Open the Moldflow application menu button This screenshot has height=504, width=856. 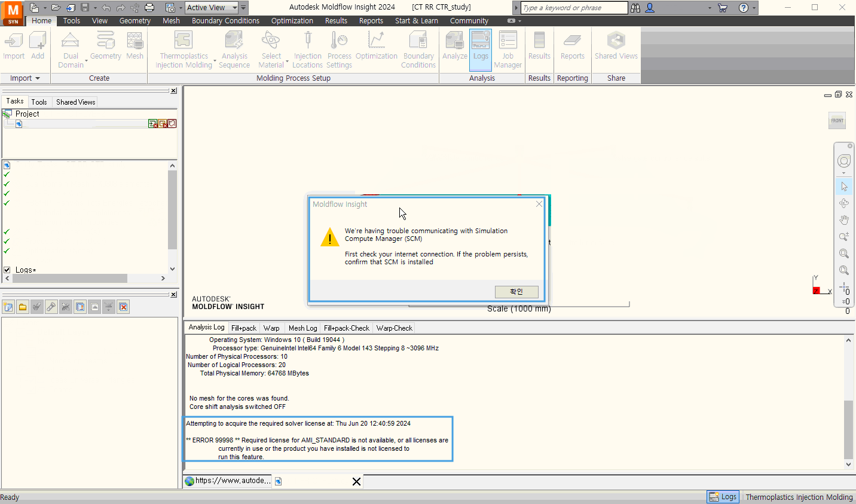click(x=13, y=13)
